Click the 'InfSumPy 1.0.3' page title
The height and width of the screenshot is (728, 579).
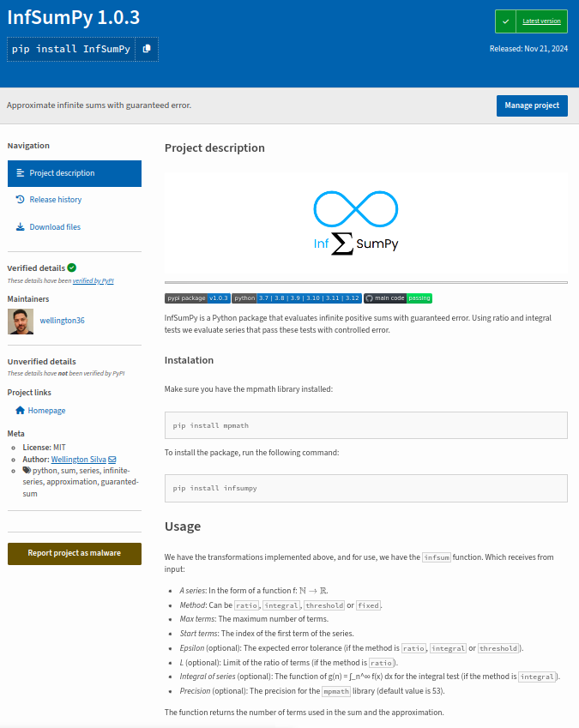(x=74, y=18)
